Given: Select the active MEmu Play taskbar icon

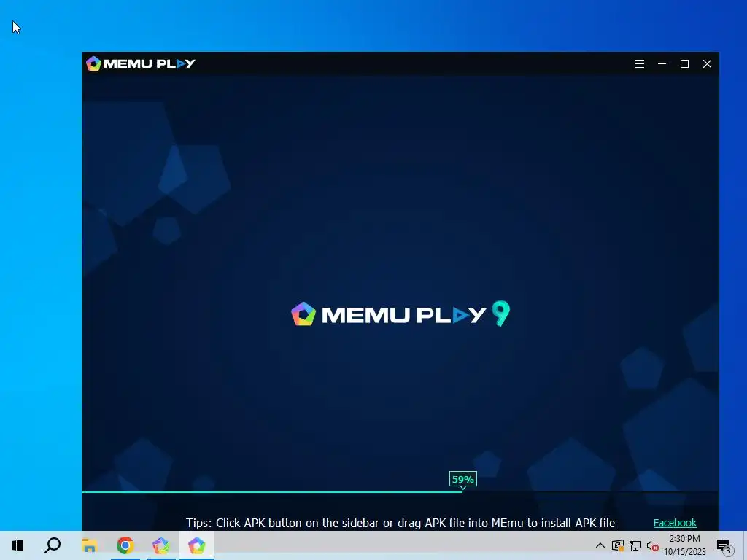Looking at the screenshot, I should 196,545.
